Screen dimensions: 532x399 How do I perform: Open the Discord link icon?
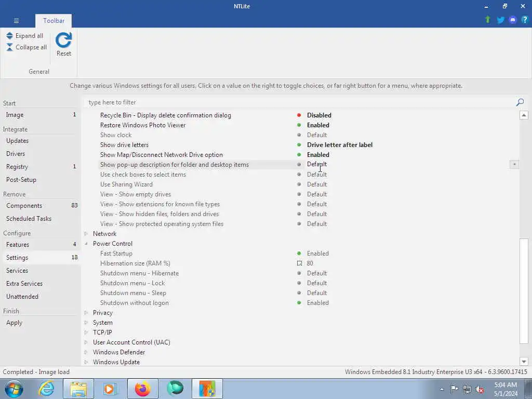pyautogui.click(x=513, y=20)
